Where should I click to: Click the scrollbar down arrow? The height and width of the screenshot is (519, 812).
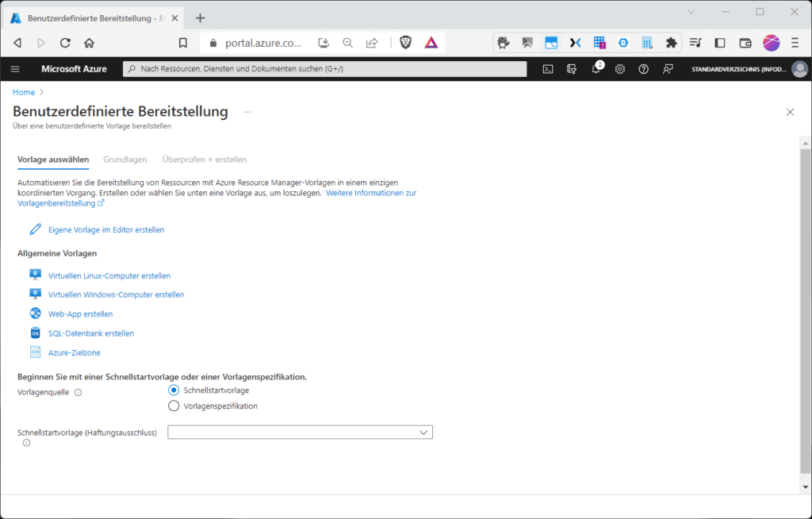[x=805, y=486]
